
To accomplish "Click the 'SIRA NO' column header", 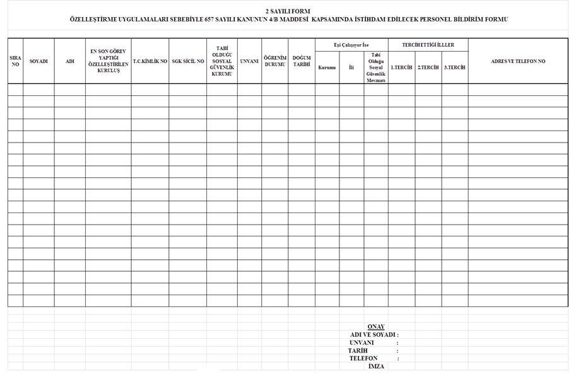I will pos(15,61).
